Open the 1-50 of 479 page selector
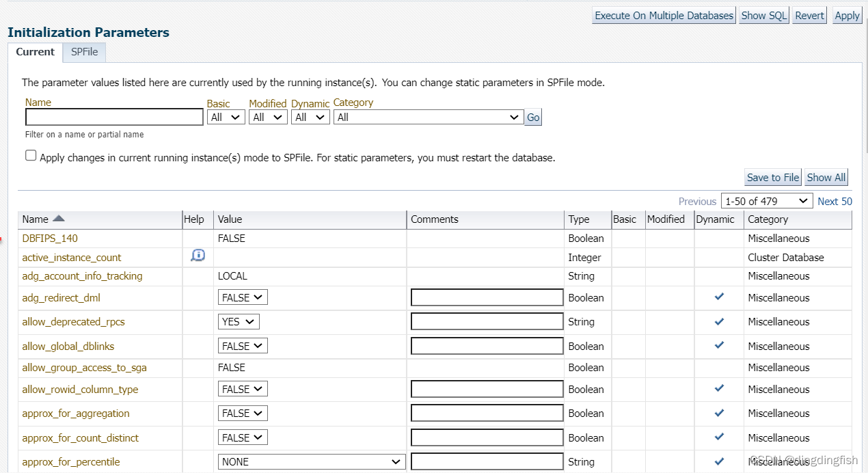 [x=767, y=201]
